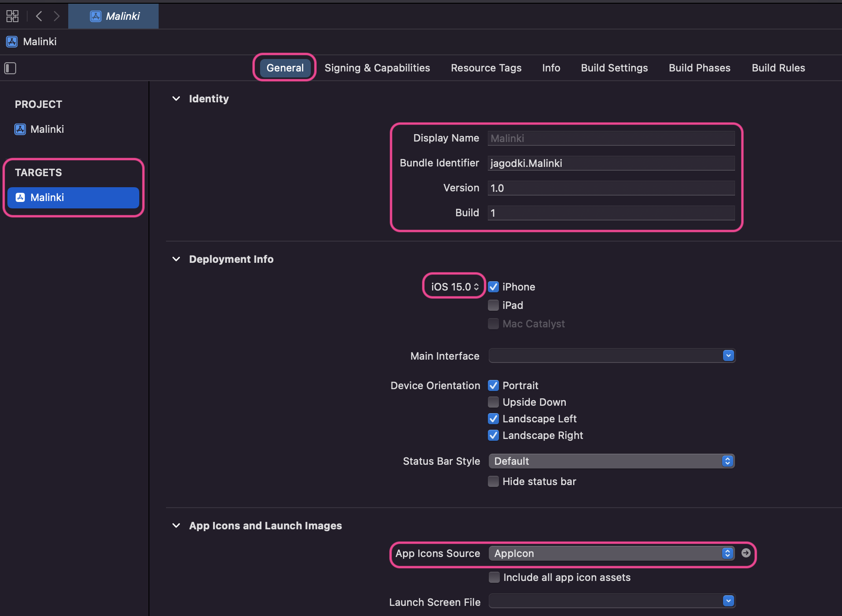Collapse the Deployment Info section
This screenshot has width=842, height=616.
click(176, 259)
